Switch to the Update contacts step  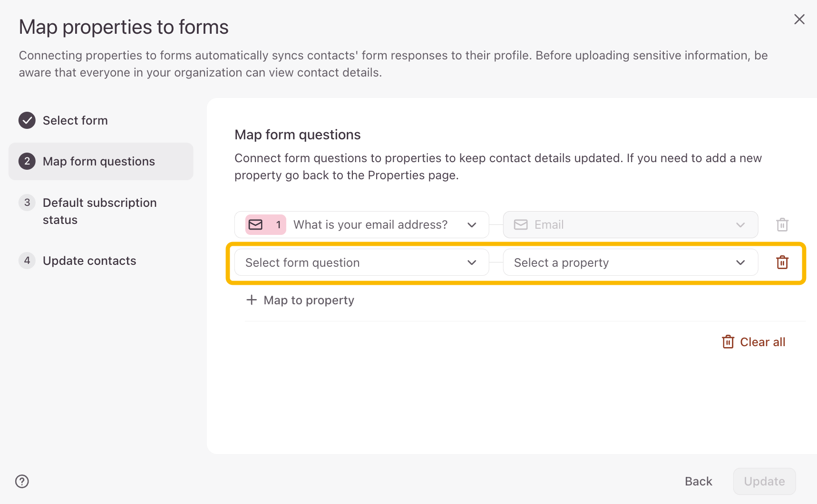click(89, 261)
